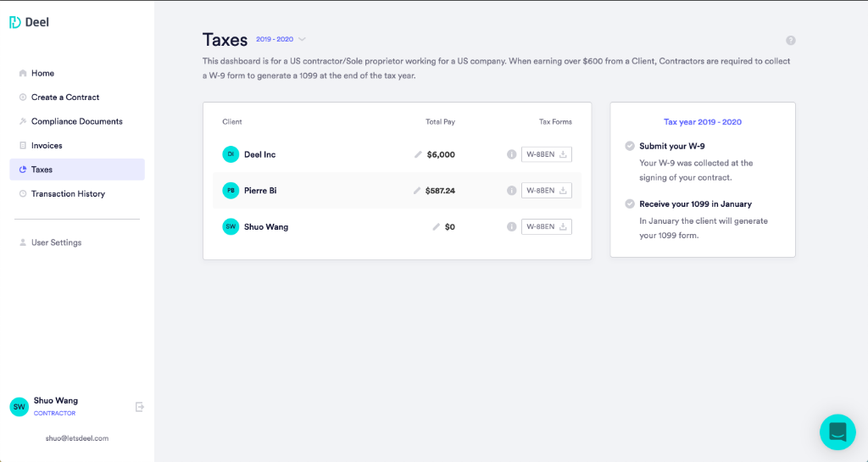Viewport: 868px width, 462px height.
Task: Click the Taxes page title
Action: click(225, 40)
